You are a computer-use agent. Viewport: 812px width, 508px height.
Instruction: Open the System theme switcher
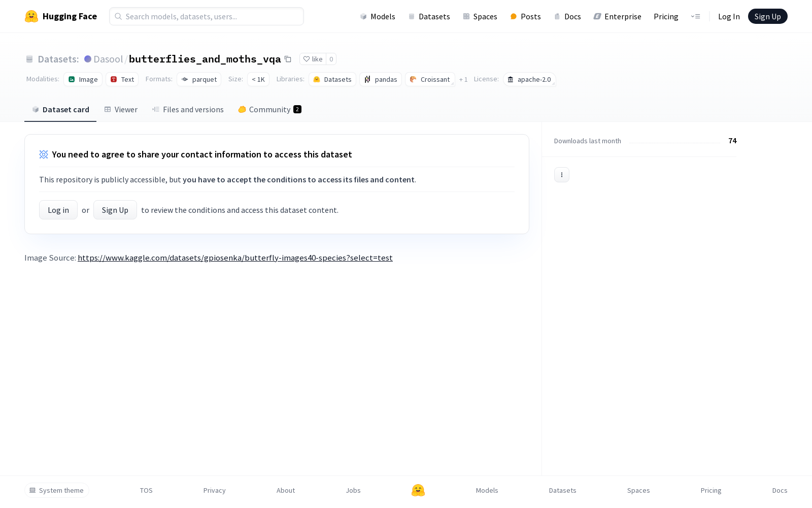point(57,490)
